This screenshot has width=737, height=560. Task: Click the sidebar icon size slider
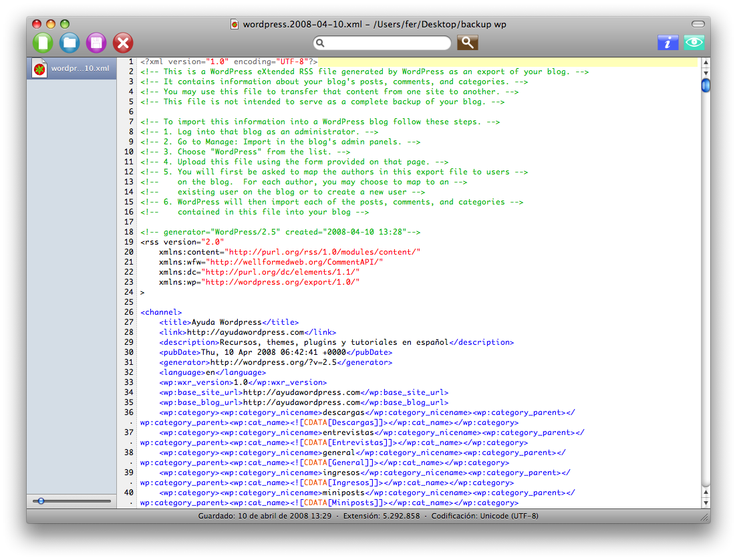pyautogui.click(x=41, y=501)
